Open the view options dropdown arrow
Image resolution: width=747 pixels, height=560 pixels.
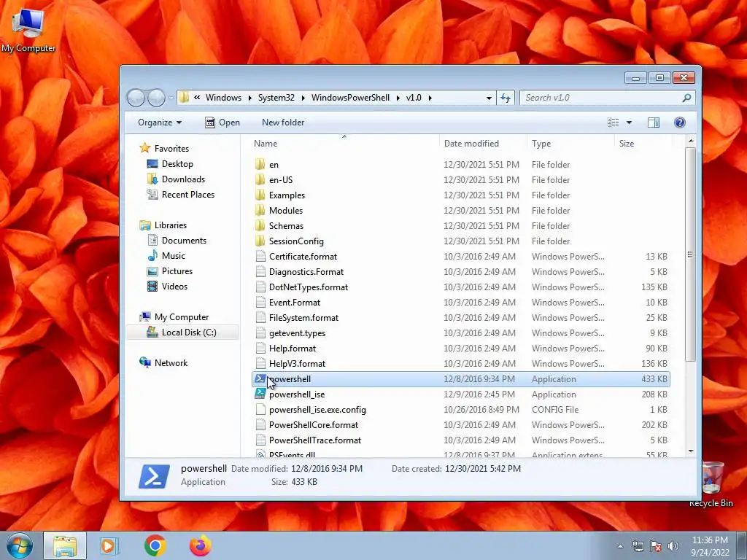tap(629, 122)
